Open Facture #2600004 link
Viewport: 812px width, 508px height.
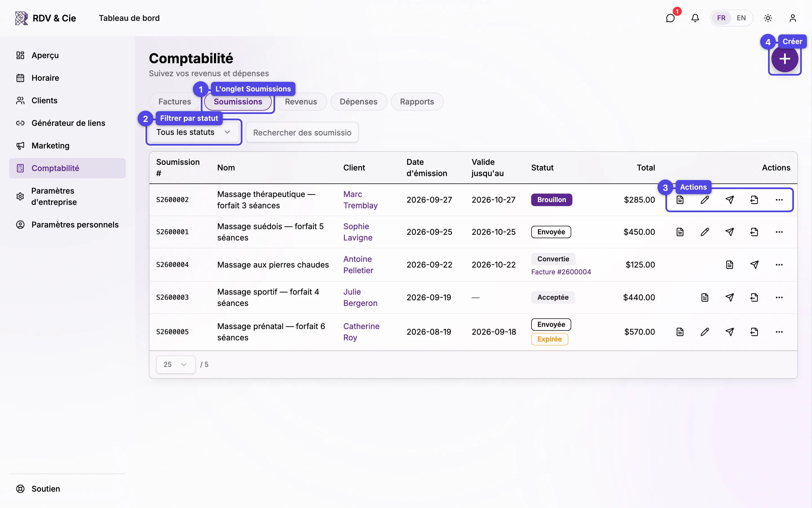click(561, 272)
